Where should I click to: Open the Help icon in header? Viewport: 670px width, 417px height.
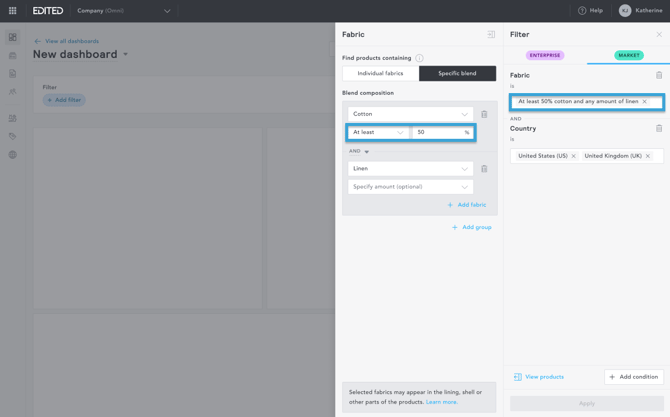(x=582, y=11)
